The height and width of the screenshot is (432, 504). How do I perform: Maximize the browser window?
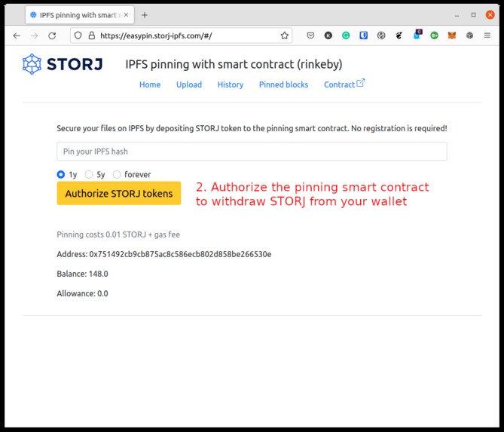click(x=473, y=15)
